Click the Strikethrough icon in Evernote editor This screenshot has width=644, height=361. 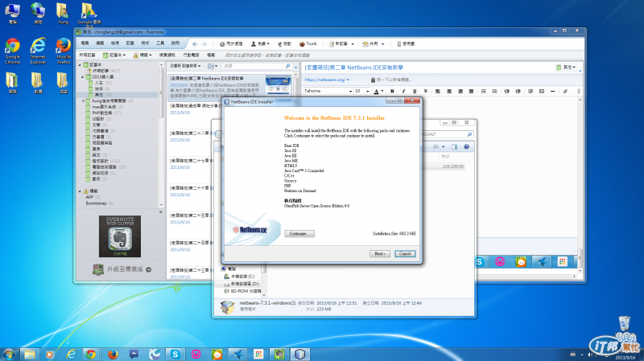click(426, 91)
